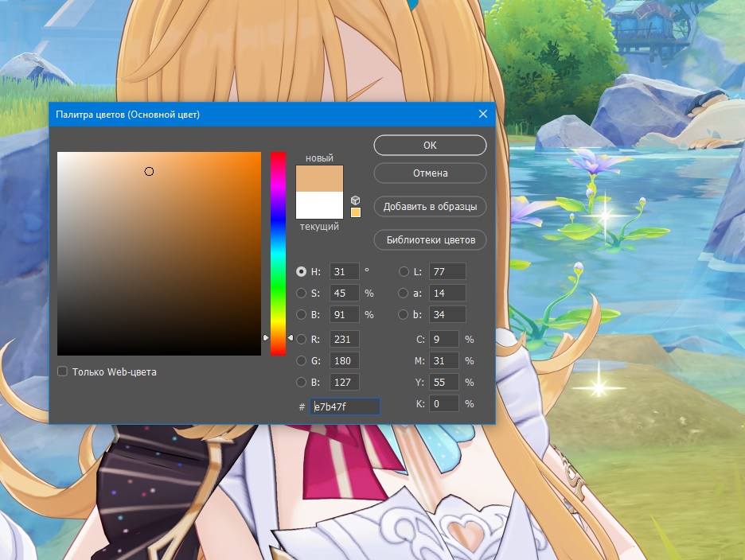Click the K black field showing 0
Viewport: 745px width, 560px height.
click(444, 404)
